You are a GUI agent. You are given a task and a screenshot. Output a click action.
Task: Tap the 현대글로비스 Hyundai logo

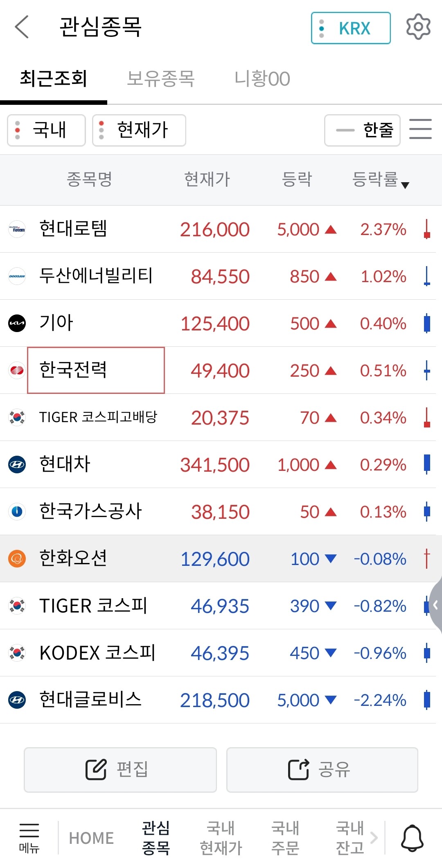pyautogui.click(x=17, y=700)
